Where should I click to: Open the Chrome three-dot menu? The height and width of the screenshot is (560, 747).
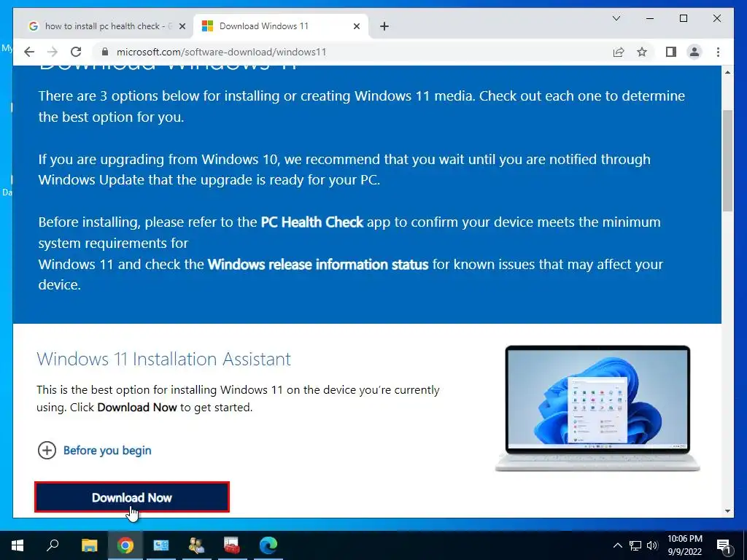pos(718,52)
